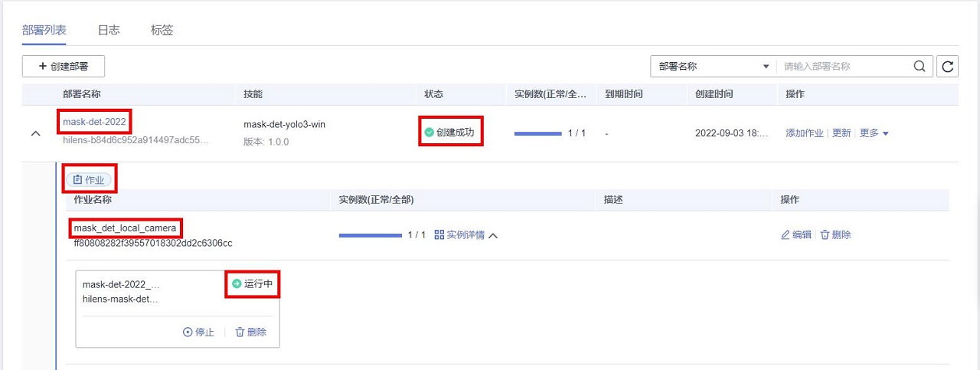Viewport: 980px width, 370px height.
Task: Click 编辑 for mask_det_local_camera job
Action: pos(795,235)
